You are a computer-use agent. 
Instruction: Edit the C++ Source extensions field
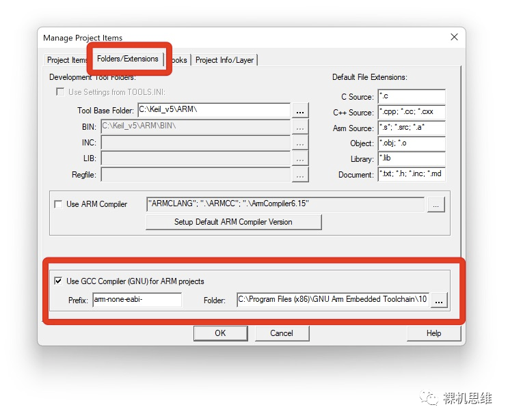coord(412,112)
